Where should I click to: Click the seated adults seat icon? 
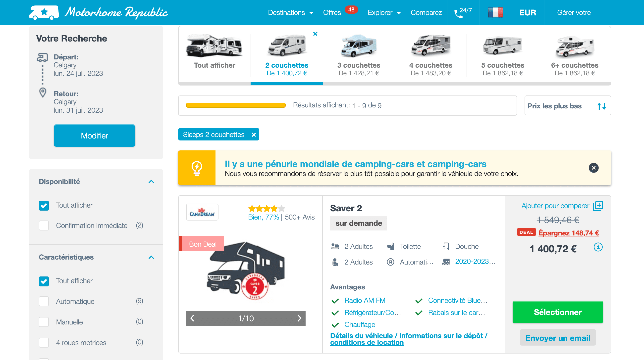[x=335, y=262]
